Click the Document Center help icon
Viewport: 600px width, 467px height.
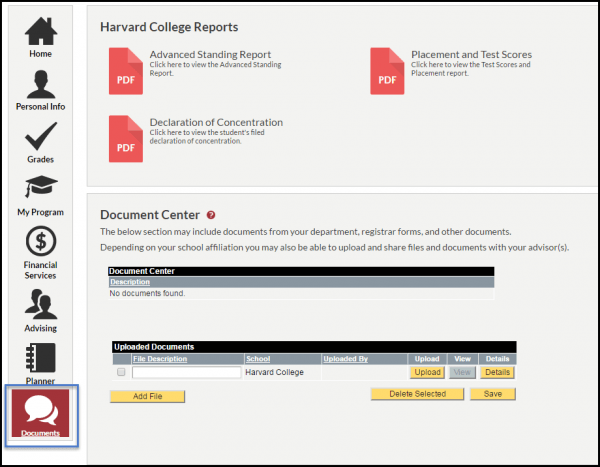(211, 215)
